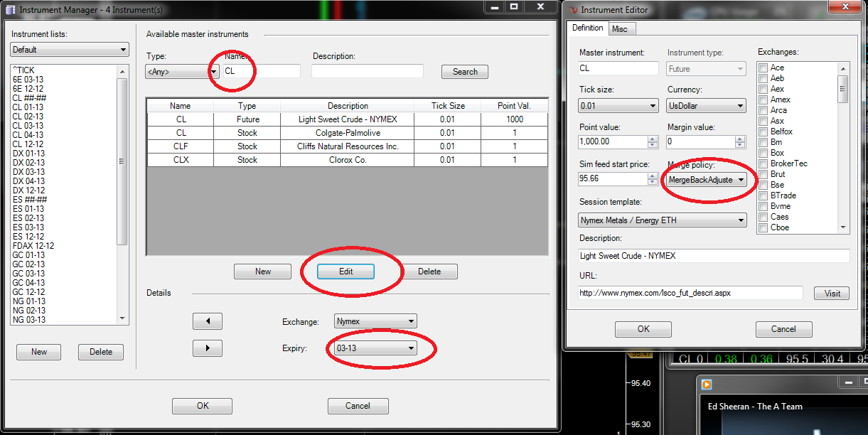Screen dimensions: 868x435
Task: Select the CL Future row in table
Action: 347,119
